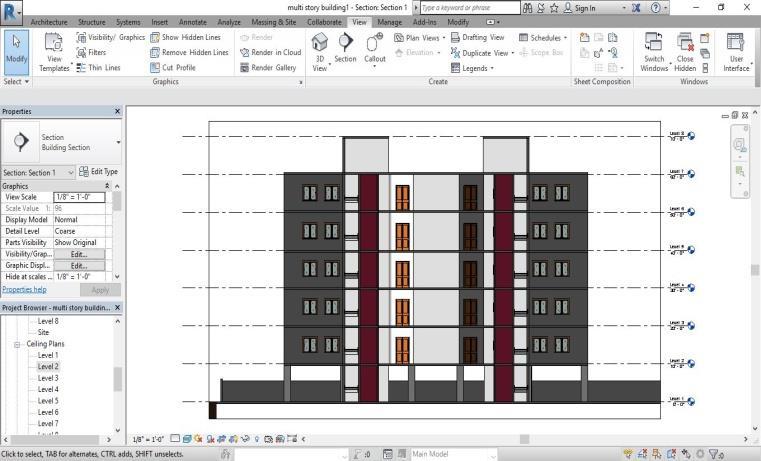Open the Main Model design options dropdown

(x=493, y=454)
